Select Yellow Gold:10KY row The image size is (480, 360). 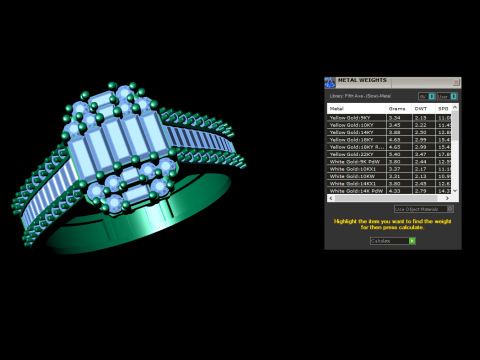(x=389, y=125)
